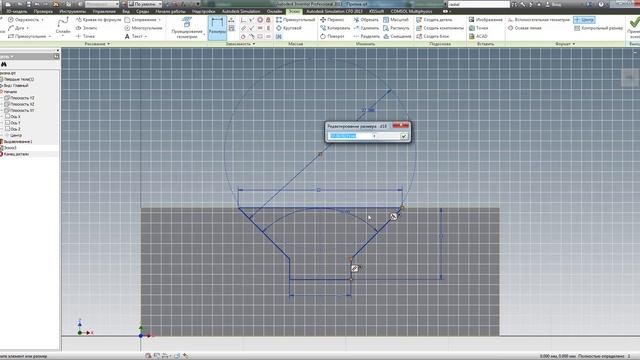
Task: Toggle Контрольный размер (Driven Dimension)
Action: (x=598, y=28)
